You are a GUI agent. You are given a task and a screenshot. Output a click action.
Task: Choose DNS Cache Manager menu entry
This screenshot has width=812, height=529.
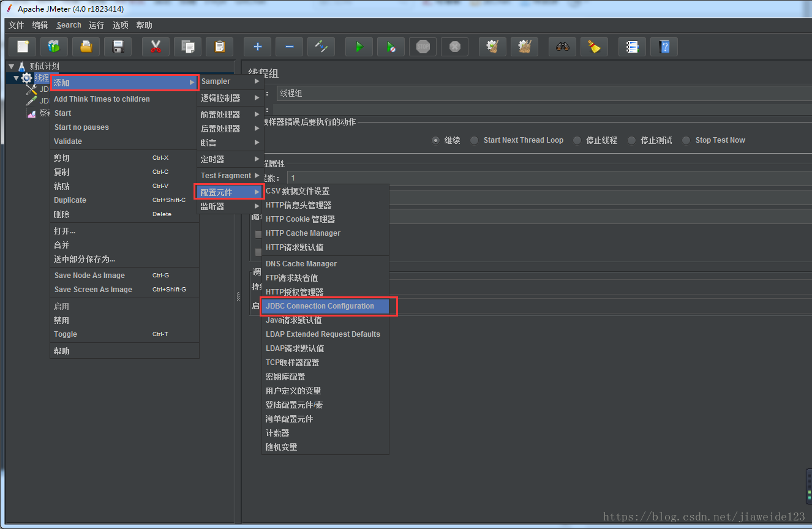pyautogui.click(x=326, y=264)
